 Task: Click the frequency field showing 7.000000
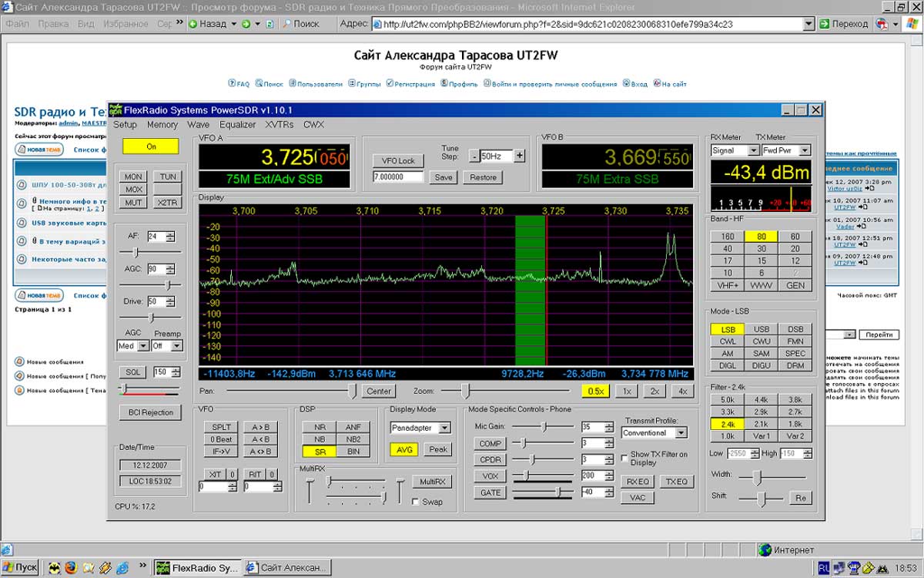pos(398,177)
